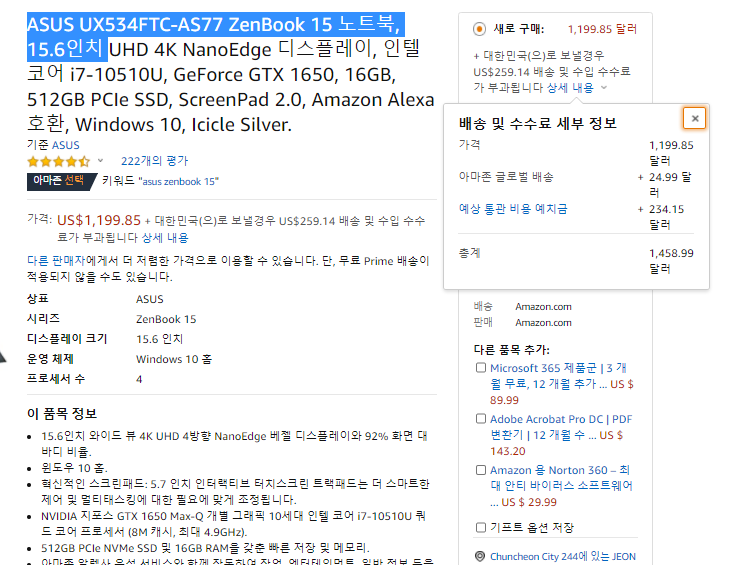Screen dimensions: 751x565
Task: Open the 222개의 평가 reviews link
Action: pos(154,161)
